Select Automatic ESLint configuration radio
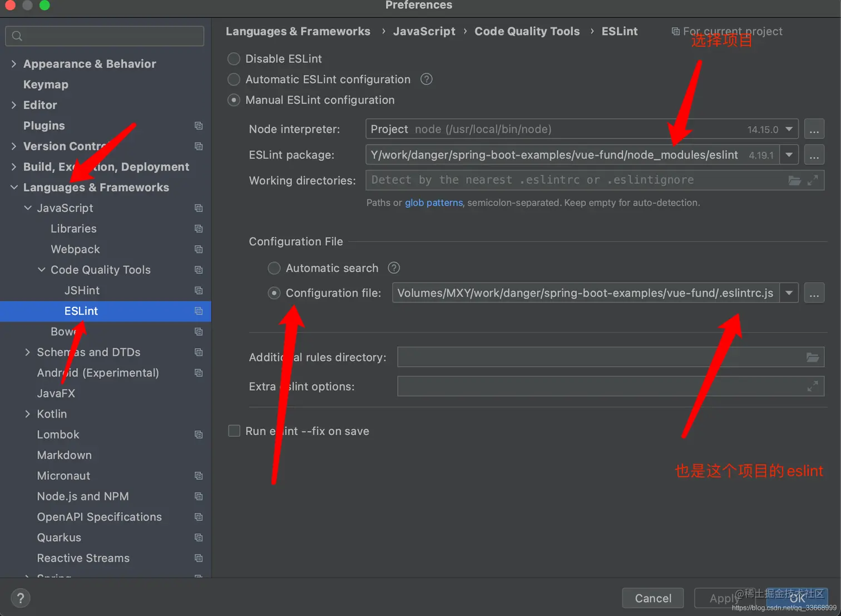841x616 pixels. 234,79
